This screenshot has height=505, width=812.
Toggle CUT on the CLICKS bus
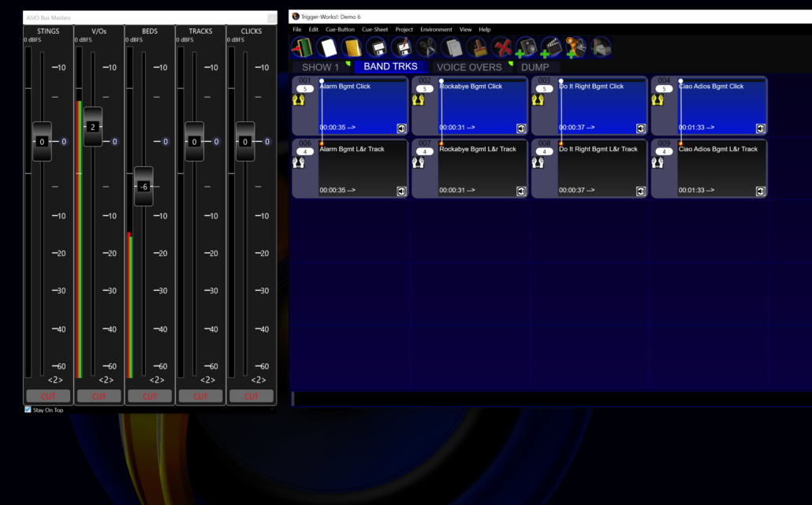[x=251, y=395]
